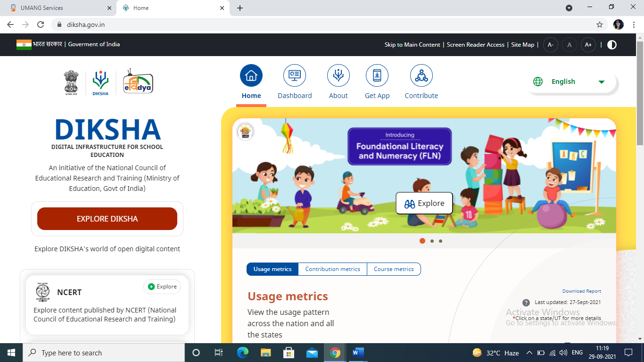Select the second carousel dot indicator

[x=431, y=241]
